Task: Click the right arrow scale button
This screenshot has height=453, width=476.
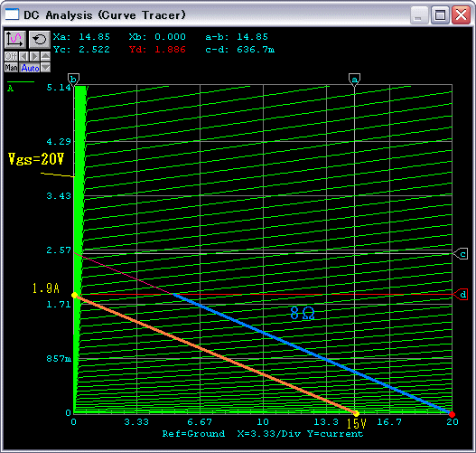Action: [x=34, y=56]
